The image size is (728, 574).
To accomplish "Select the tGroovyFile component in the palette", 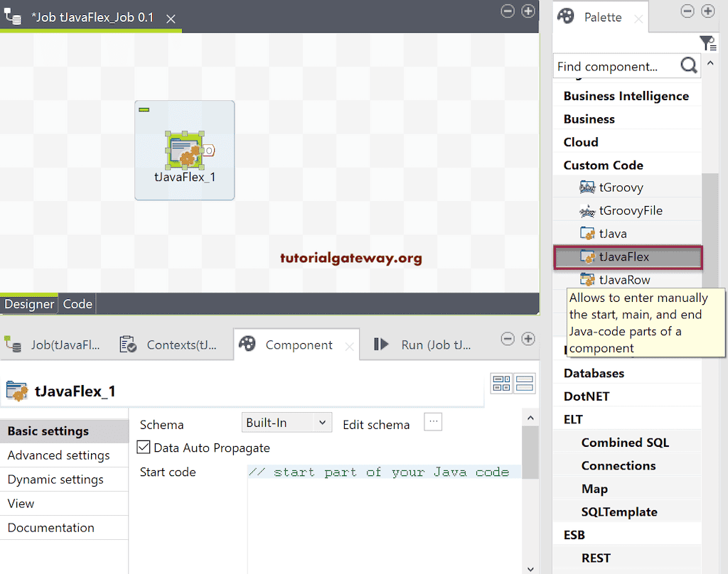I will click(x=628, y=210).
